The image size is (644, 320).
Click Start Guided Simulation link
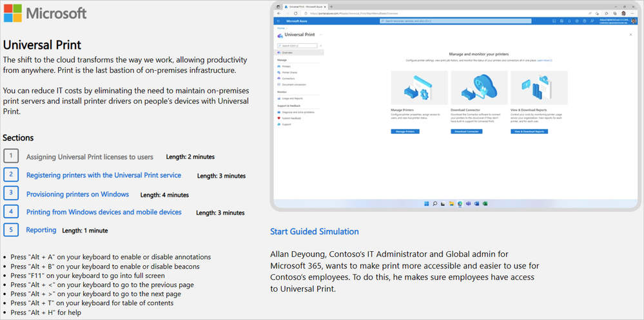[x=314, y=231]
